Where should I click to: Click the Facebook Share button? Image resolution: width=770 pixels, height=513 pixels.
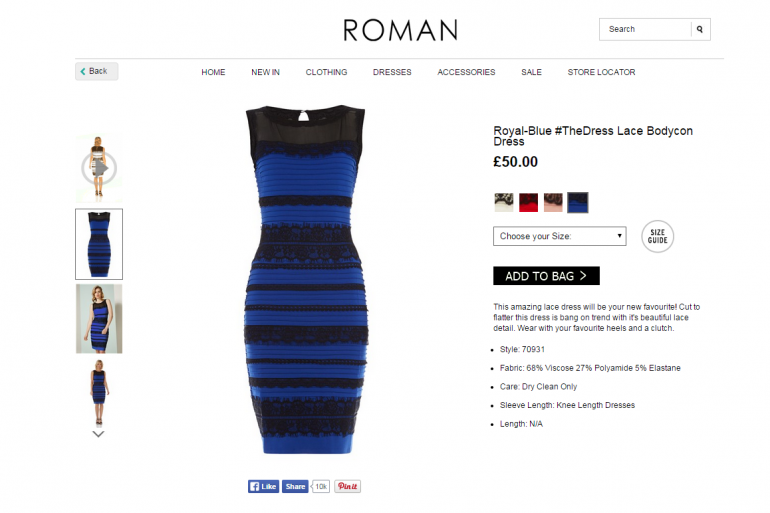point(295,486)
